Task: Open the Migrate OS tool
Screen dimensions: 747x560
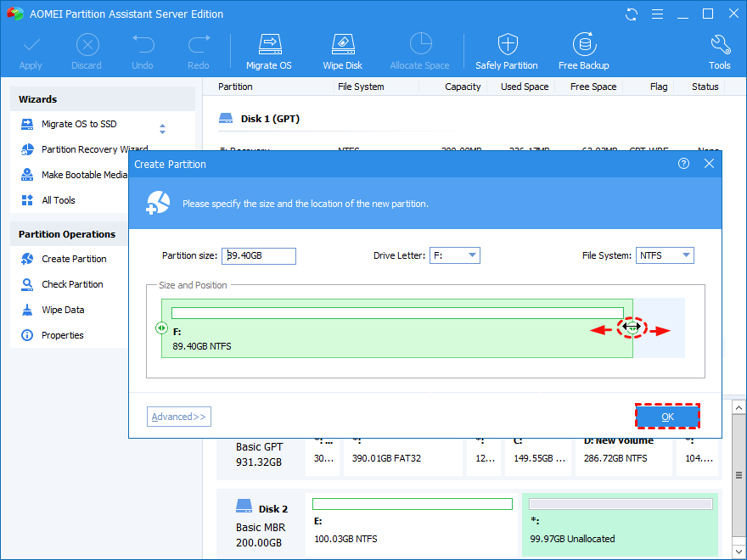Action: tap(269, 52)
